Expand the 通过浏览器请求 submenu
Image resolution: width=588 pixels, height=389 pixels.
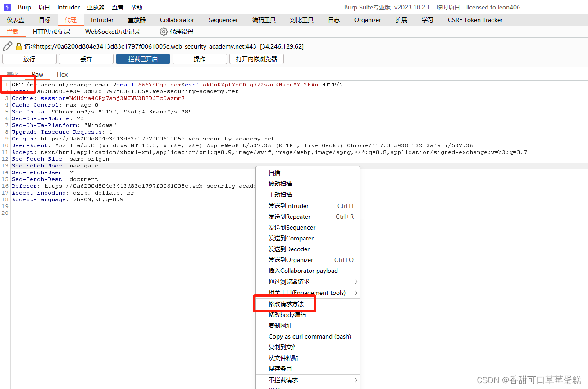point(308,281)
